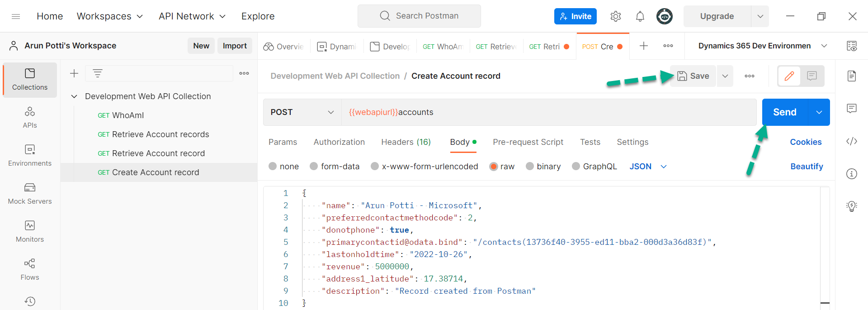Create new collection with plus icon
The height and width of the screenshot is (310, 868).
pos(74,73)
